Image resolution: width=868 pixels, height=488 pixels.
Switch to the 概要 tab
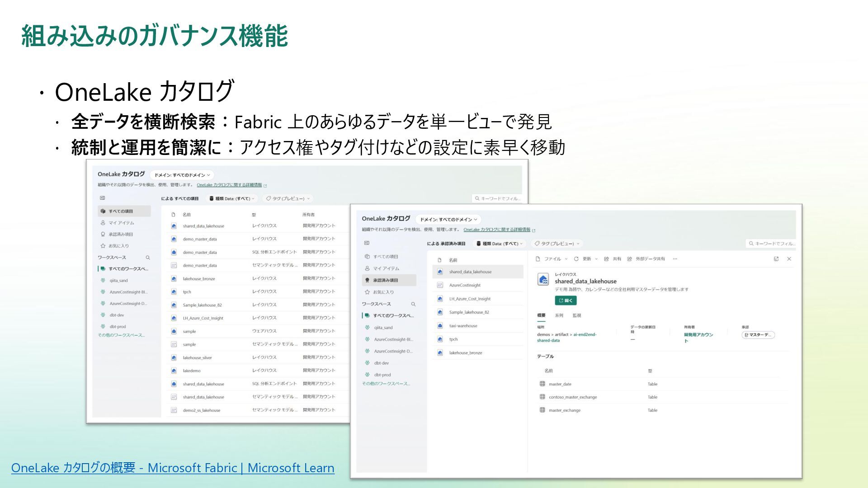[541, 315]
